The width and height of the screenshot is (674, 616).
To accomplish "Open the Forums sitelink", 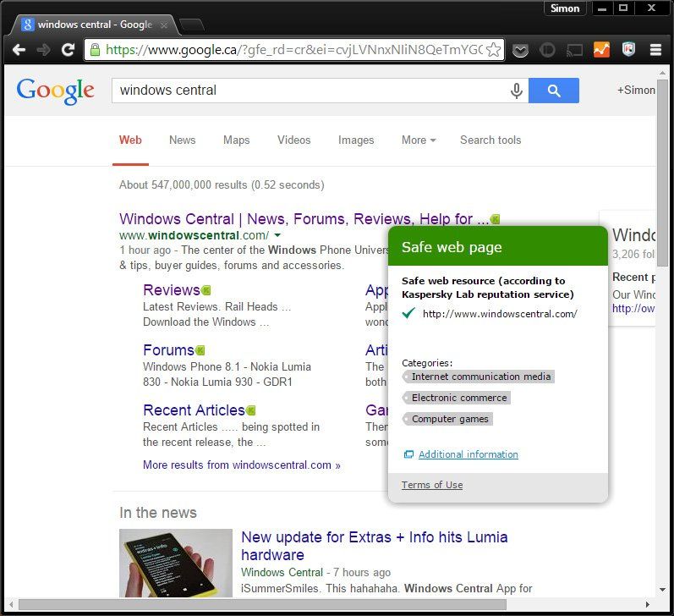I will (168, 350).
